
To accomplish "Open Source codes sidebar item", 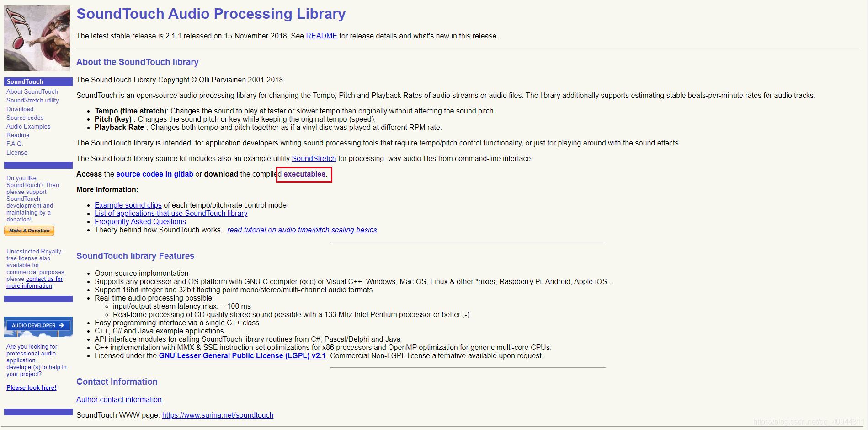I will pos(25,118).
